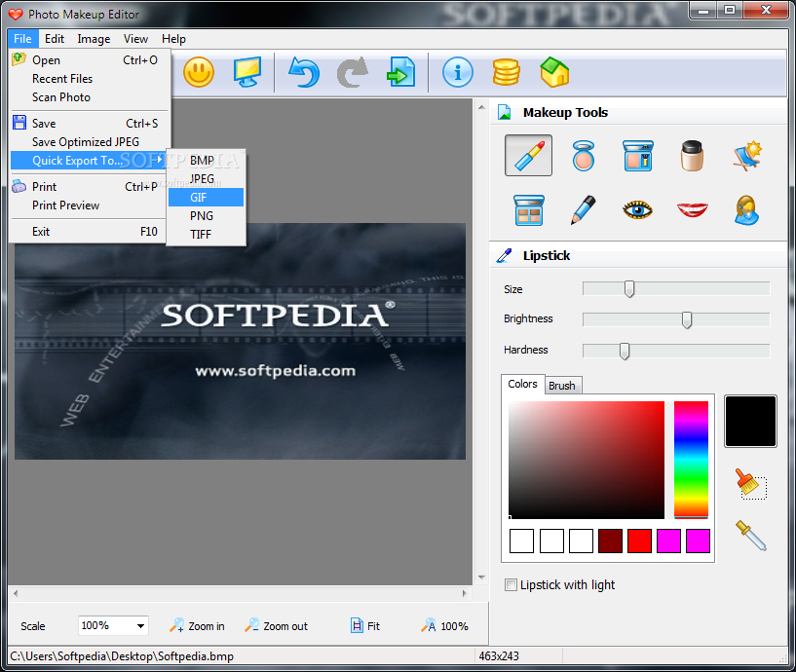Expand Quick Export To submenu
This screenshot has width=796, height=672.
[x=89, y=161]
